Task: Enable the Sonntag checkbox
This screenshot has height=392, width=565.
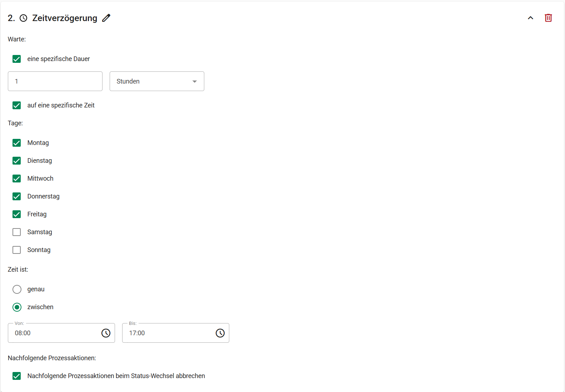Action: [x=17, y=250]
